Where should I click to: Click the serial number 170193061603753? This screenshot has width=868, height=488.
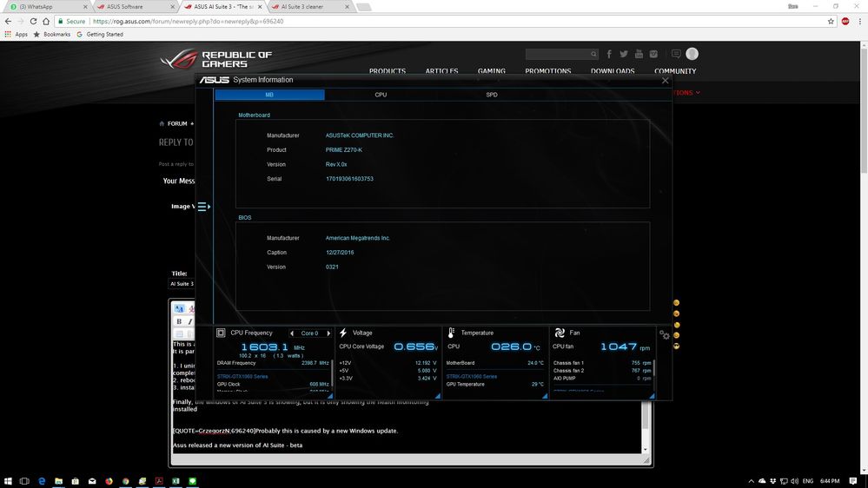pyautogui.click(x=349, y=179)
